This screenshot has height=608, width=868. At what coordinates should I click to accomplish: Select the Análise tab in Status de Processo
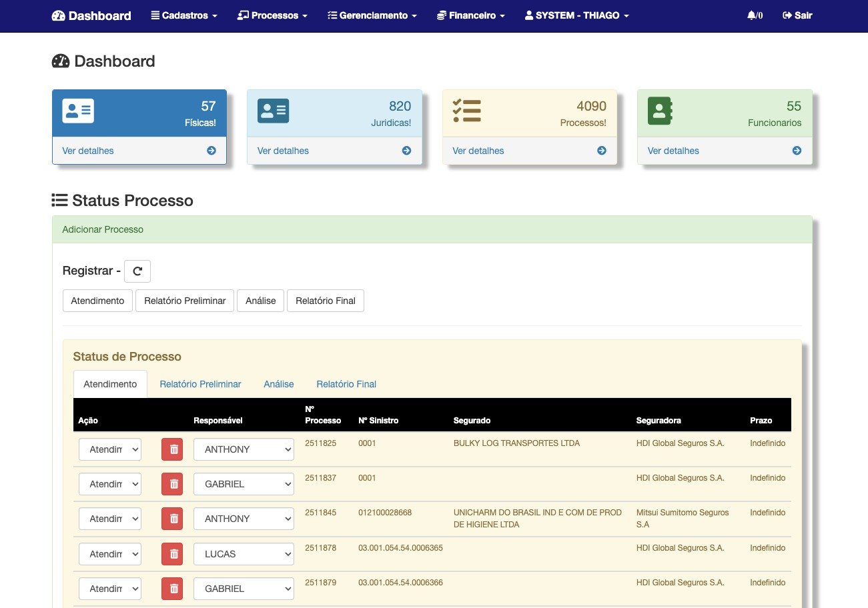click(x=278, y=384)
